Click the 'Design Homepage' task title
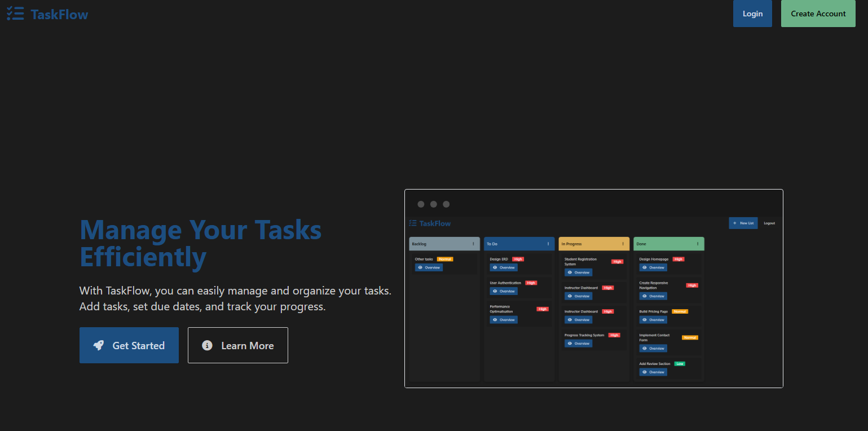The width and height of the screenshot is (868, 431). tap(654, 259)
